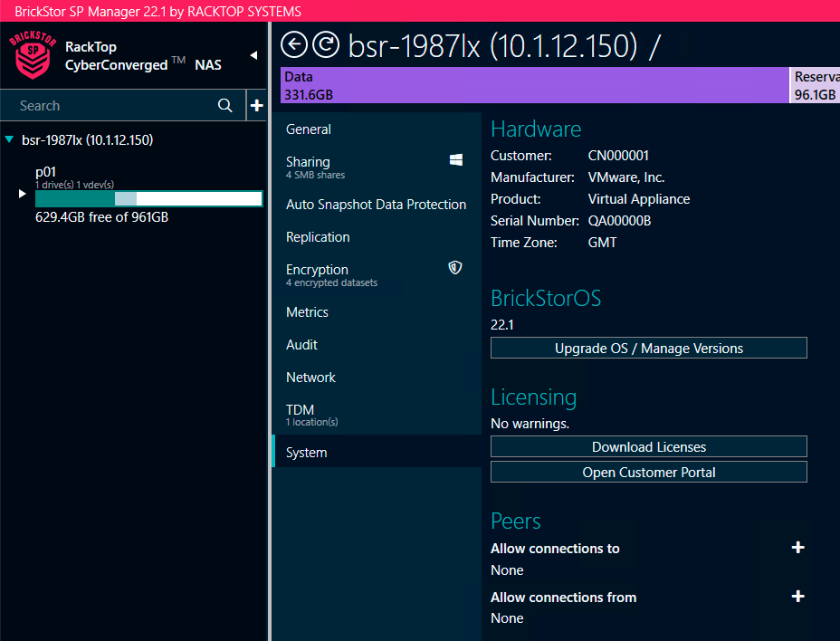Open the Metrics section

pyautogui.click(x=377, y=312)
